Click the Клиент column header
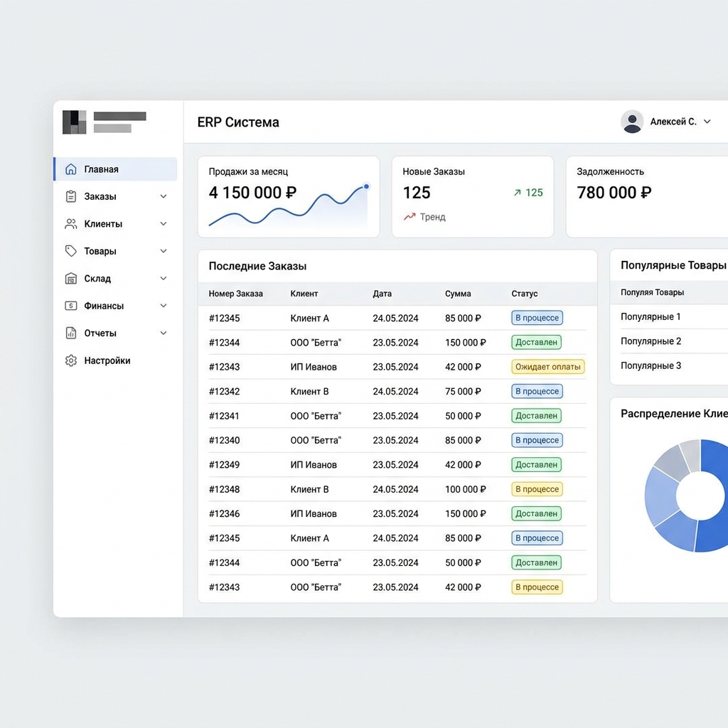Image resolution: width=728 pixels, height=728 pixels. click(x=304, y=294)
